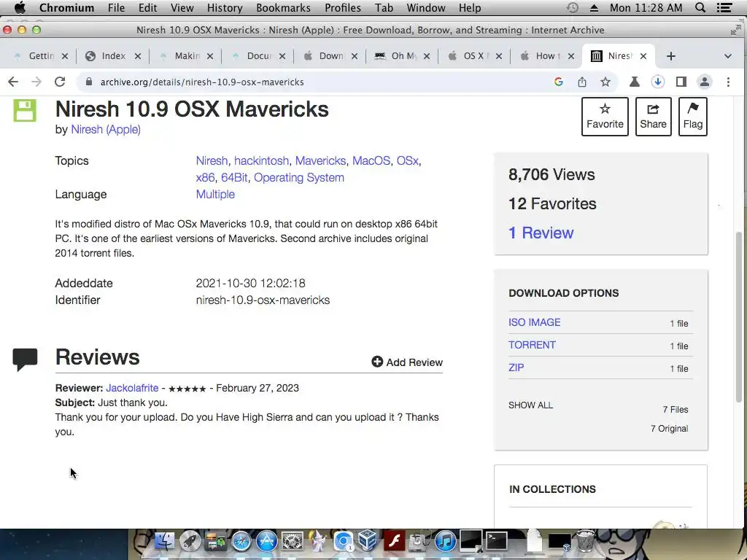This screenshot has height=560, width=747.
Task: Open reviewer Jackolafrite's profile
Action: [132, 388]
